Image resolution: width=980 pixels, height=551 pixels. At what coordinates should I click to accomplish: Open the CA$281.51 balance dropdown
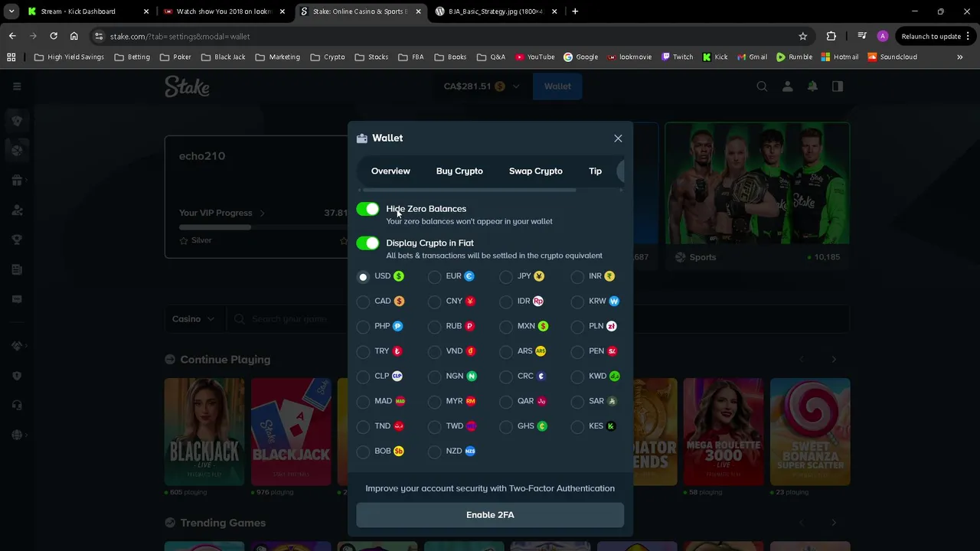(482, 86)
